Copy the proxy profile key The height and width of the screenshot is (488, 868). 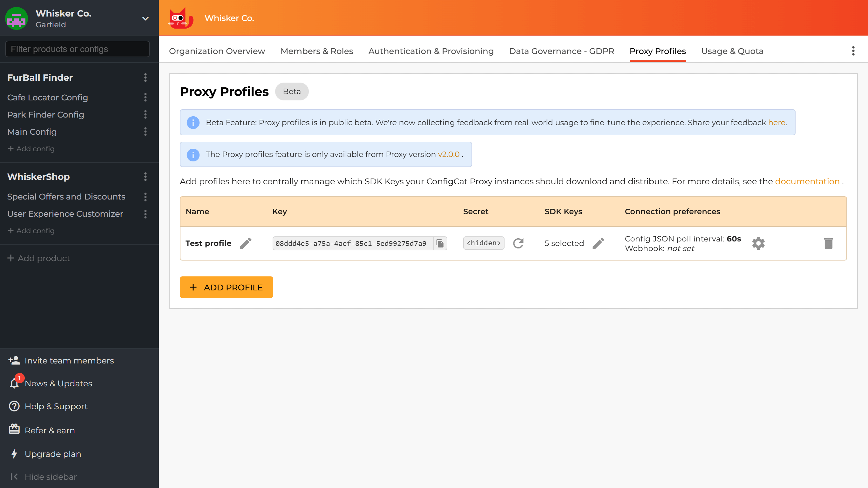coord(440,243)
